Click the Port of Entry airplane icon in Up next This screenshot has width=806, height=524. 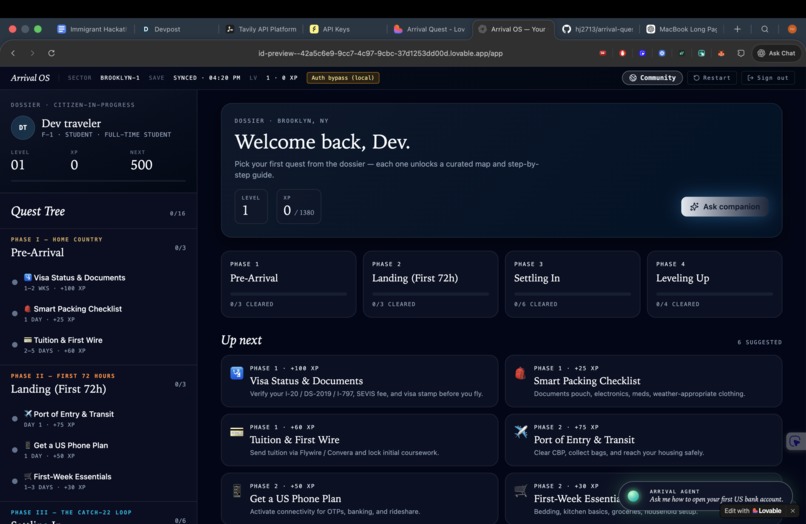521,431
